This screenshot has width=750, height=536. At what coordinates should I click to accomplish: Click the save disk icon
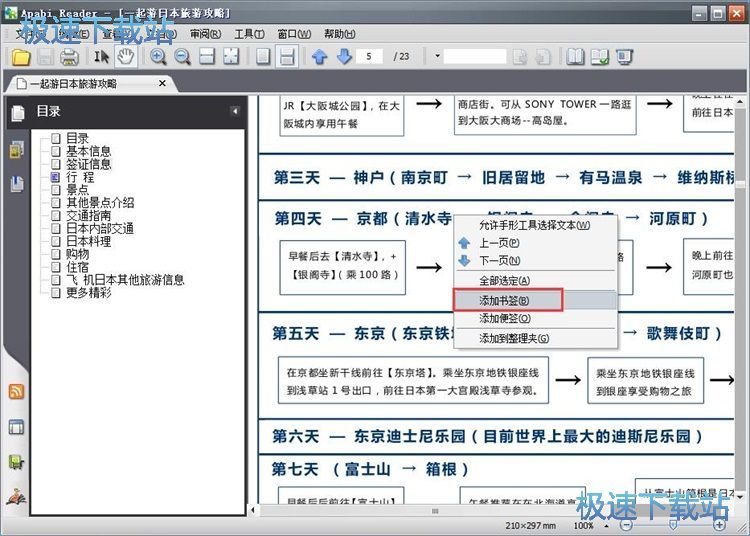45,57
